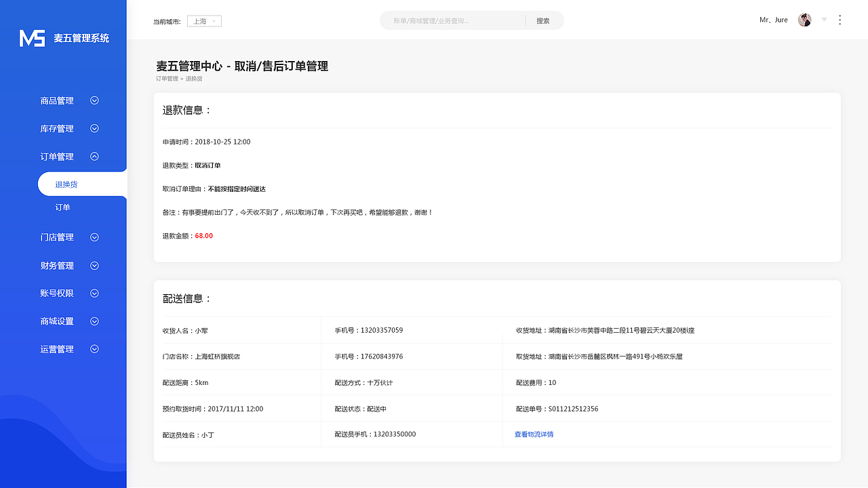Expand the account dropdown arrow beside avatar
Image resolution: width=868 pixels, height=488 pixels.
[824, 20]
